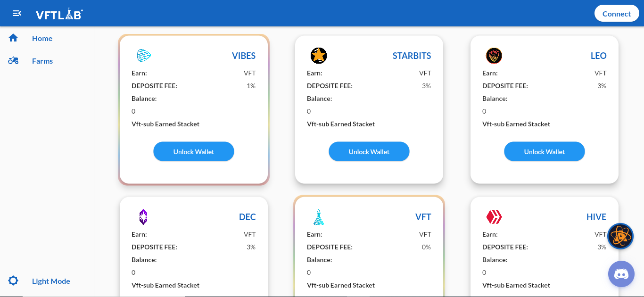Toggle Light Mode in the sidebar
This screenshot has width=644, height=297.
point(51,281)
